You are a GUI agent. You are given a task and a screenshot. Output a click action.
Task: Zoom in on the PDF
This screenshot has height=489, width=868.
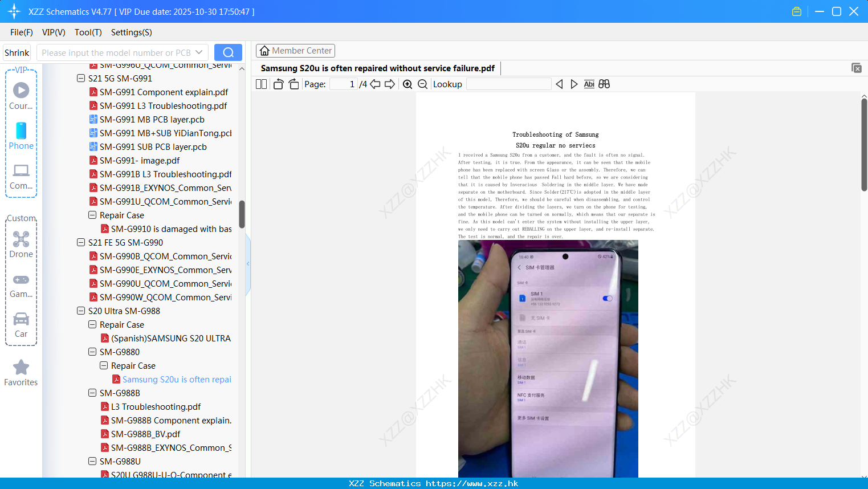(407, 84)
